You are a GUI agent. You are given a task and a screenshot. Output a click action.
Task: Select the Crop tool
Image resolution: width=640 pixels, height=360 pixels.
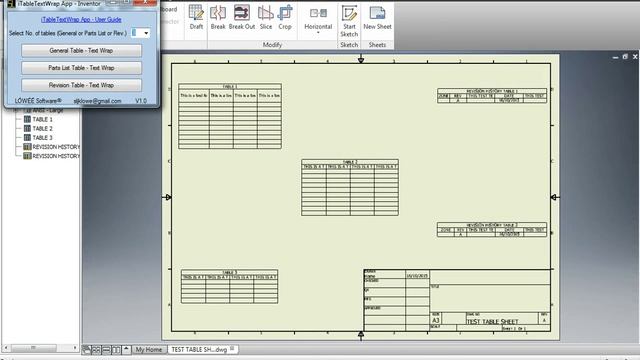[285, 18]
